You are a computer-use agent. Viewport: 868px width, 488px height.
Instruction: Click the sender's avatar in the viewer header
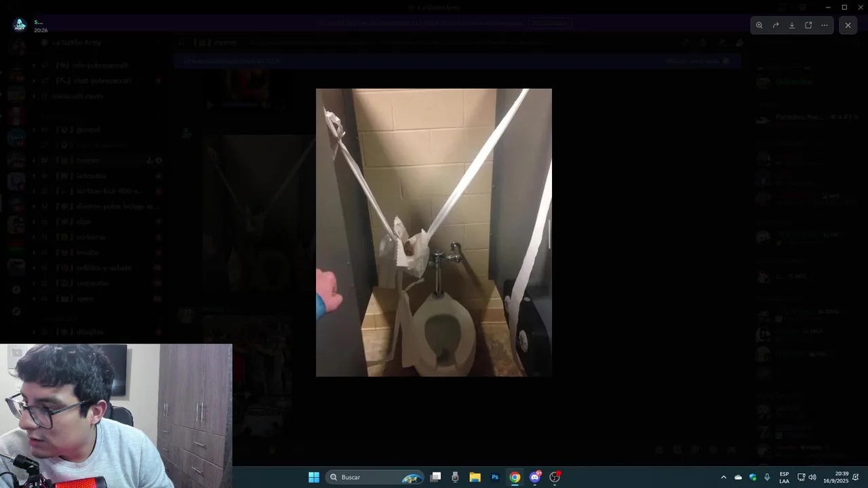click(20, 25)
